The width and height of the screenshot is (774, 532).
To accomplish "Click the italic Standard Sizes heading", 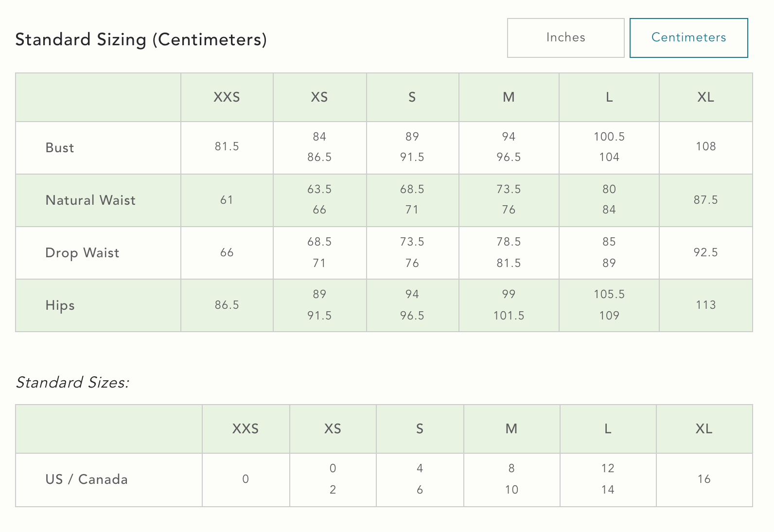I will pyautogui.click(x=72, y=383).
